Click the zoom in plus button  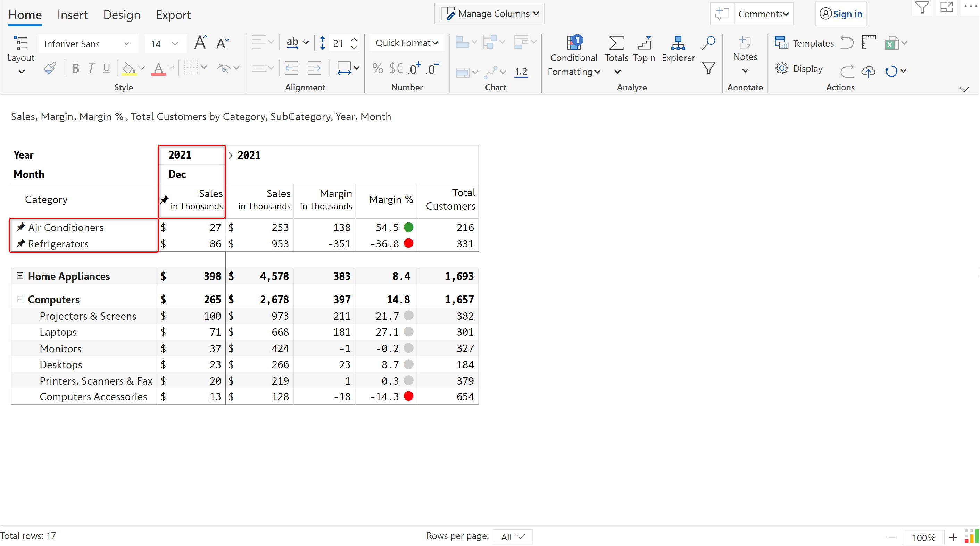point(953,537)
